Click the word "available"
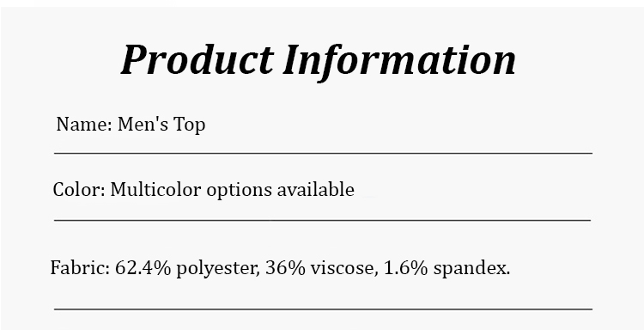Screen dimensions: 644x330 [315, 190]
